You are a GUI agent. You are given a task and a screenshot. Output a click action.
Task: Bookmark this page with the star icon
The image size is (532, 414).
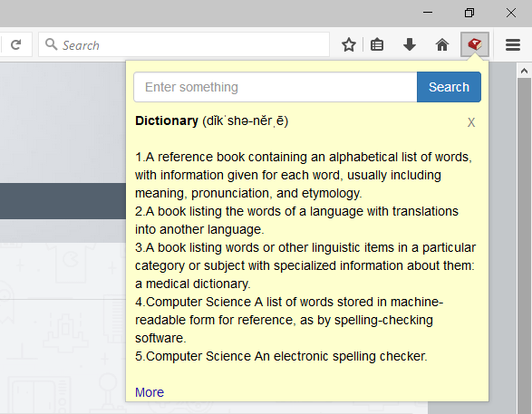pos(349,44)
